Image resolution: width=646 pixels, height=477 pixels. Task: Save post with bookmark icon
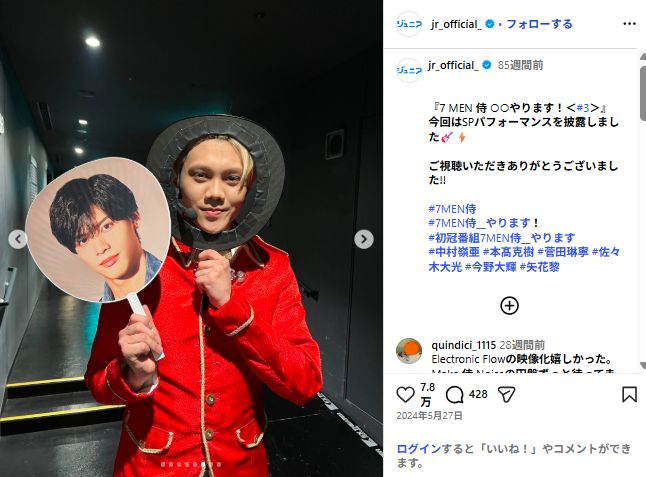[629, 394]
